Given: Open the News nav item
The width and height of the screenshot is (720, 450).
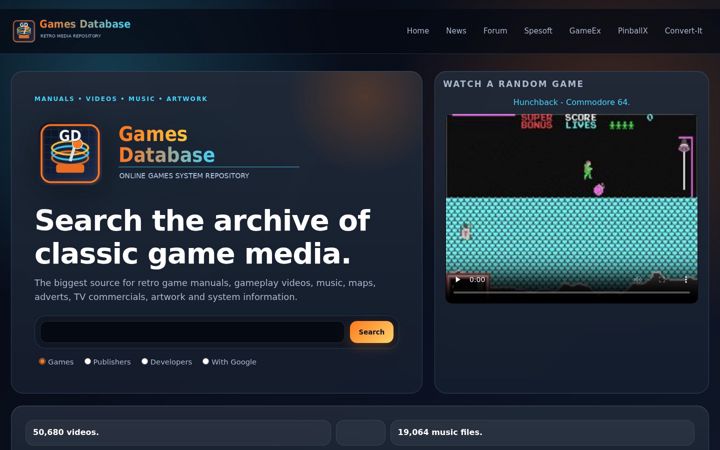Looking at the screenshot, I should click(456, 31).
